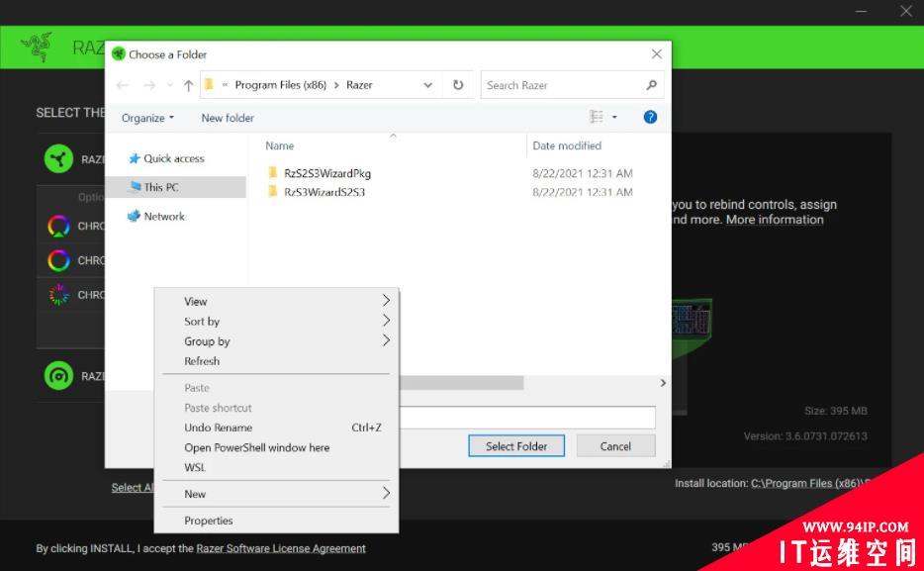Screen dimensions: 924x571
Task: Choose Undo Rename from the context menu
Action: [276, 428]
